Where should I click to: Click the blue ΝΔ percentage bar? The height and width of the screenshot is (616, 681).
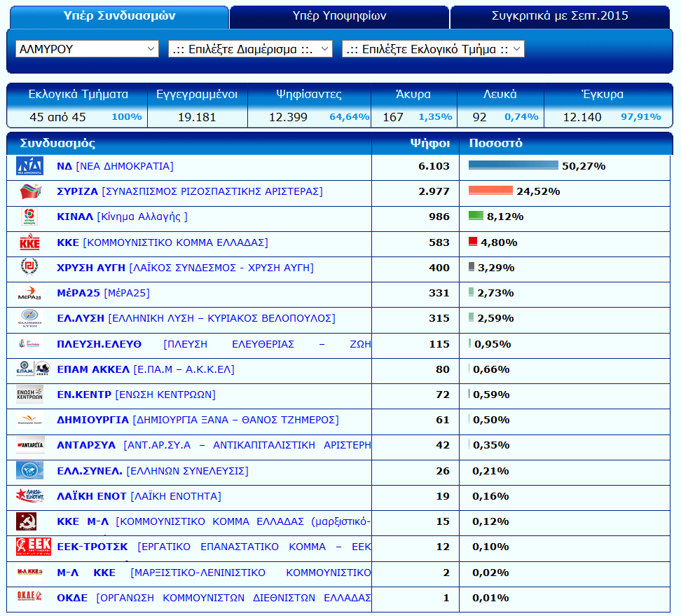point(513,165)
